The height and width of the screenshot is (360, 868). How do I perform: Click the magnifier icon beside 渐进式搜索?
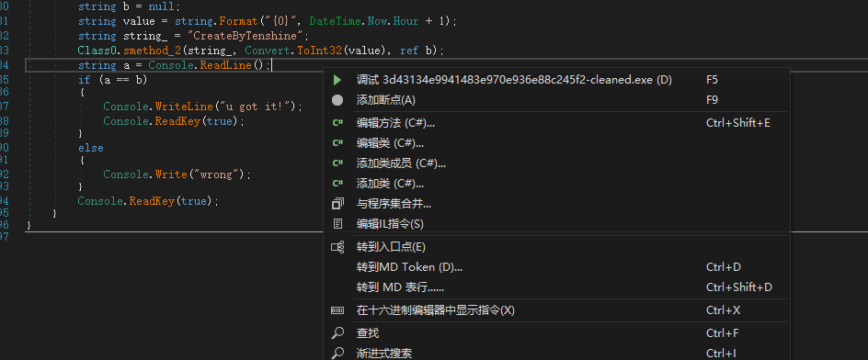(x=337, y=353)
